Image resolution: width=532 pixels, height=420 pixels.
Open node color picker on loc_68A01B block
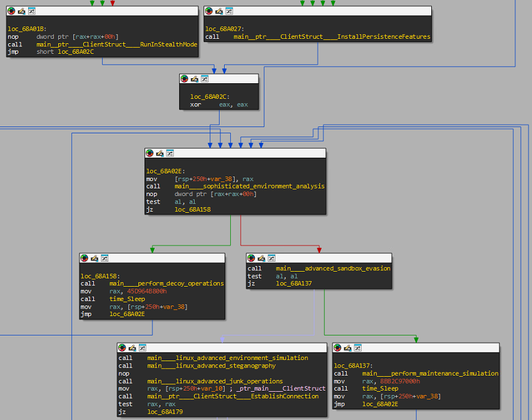click(11, 11)
